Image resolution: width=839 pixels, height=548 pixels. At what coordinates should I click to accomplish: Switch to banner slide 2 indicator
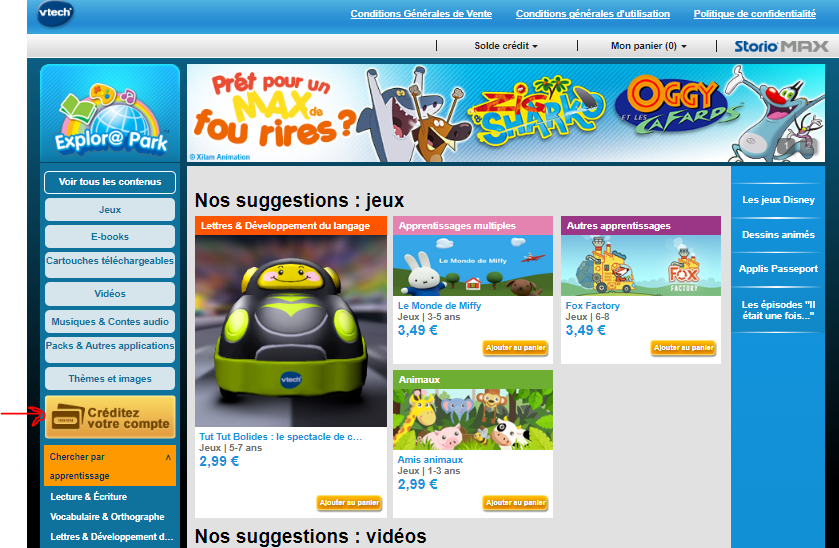click(x=808, y=145)
